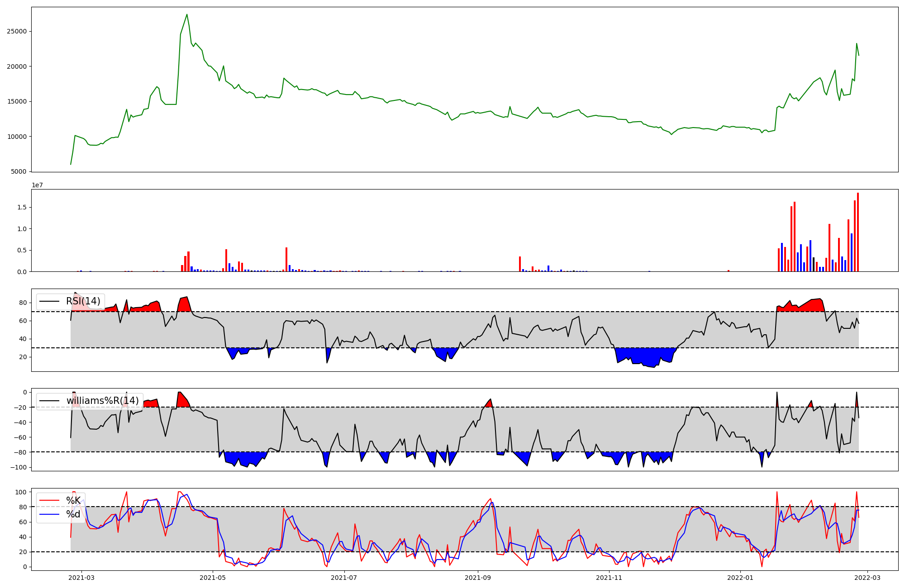Screen dimensions: 905x588
Task: Click the 25000 price axis tick label
Action: (17, 32)
